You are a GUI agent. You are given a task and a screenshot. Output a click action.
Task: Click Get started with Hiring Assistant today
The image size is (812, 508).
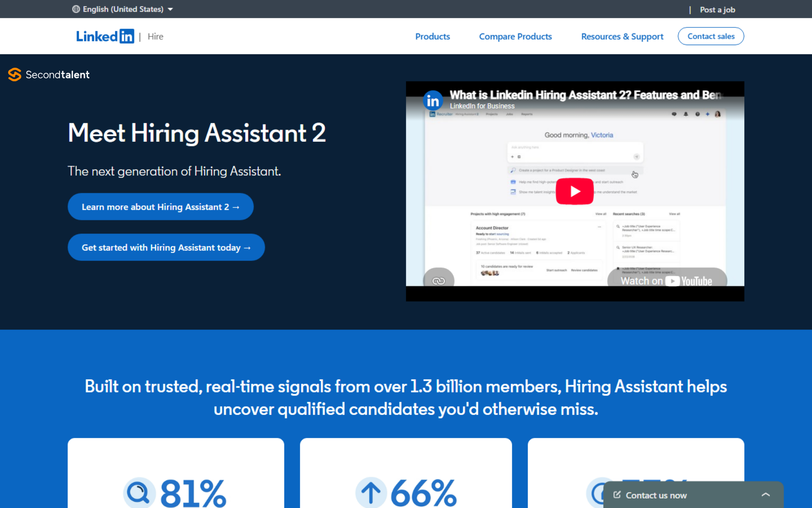[x=166, y=247]
